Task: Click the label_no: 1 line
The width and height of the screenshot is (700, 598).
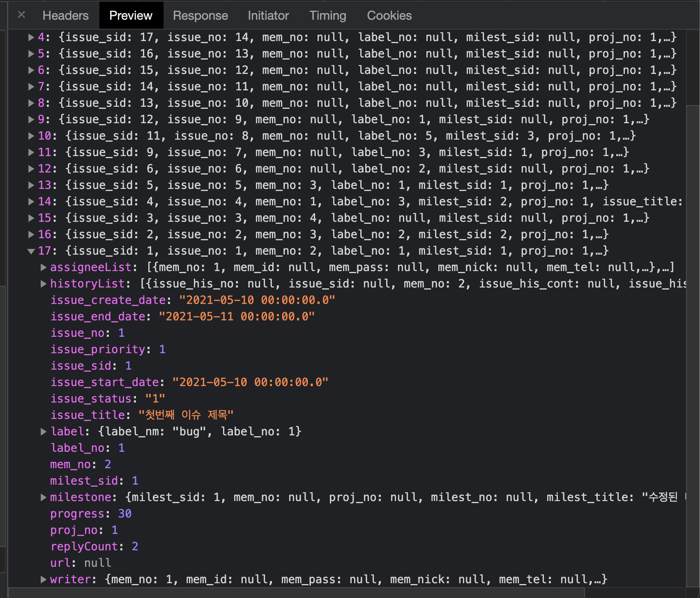Action: pos(87,448)
